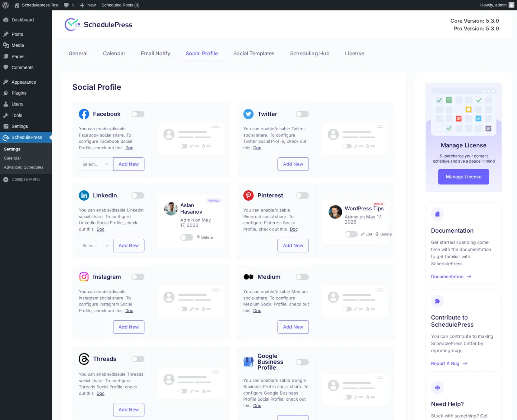Toggle the WordPress Tips Pinterest board switch
517x420 pixels.
pyautogui.click(x=351, y=234)
